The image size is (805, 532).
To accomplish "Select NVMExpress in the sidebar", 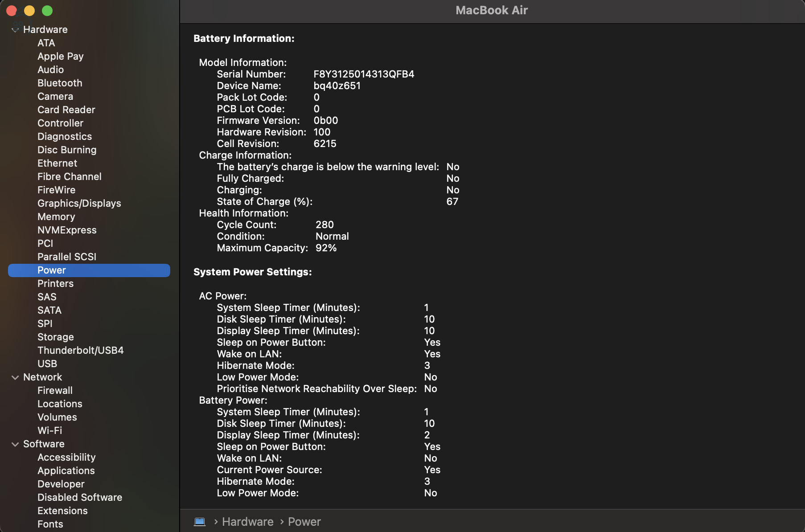I will (x=67, y=230).
